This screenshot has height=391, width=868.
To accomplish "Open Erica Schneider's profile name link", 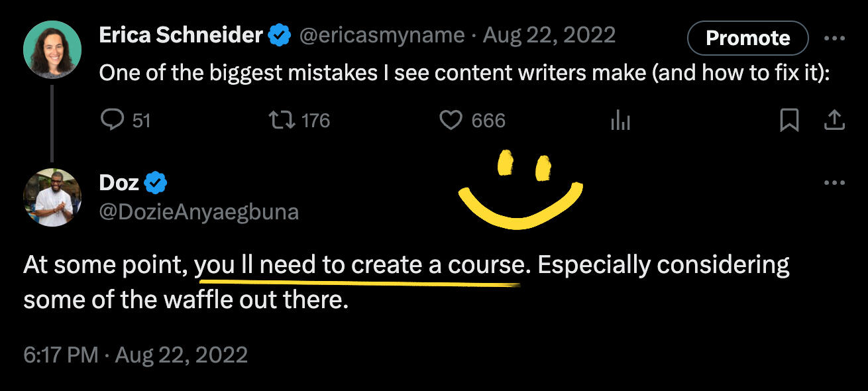I will click(x=181, y=36).
